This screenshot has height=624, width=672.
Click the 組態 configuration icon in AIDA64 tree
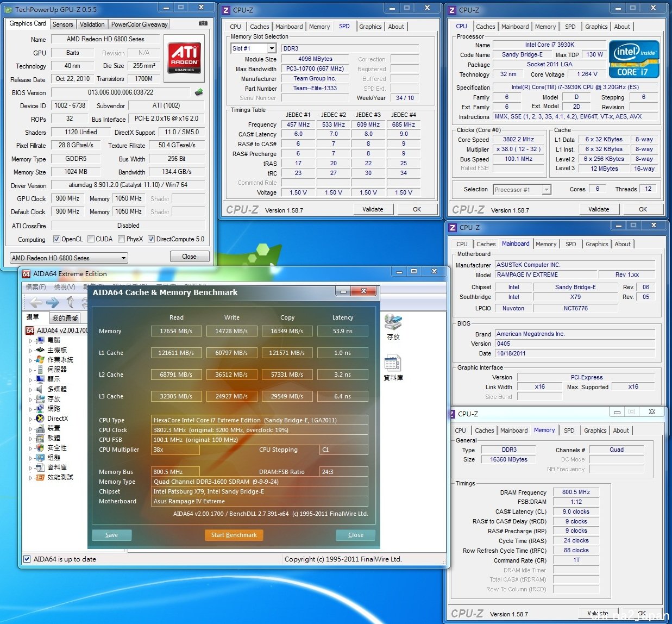(40, 458)
